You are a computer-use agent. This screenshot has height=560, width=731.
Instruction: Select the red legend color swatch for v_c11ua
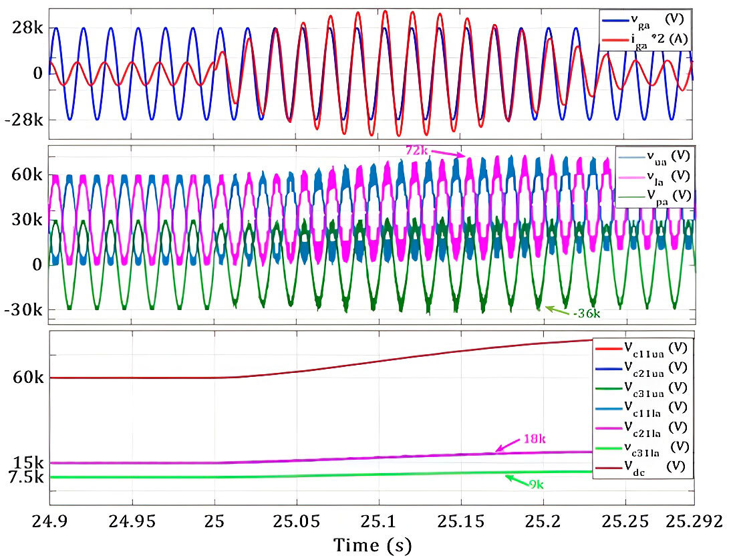[608, 349]
